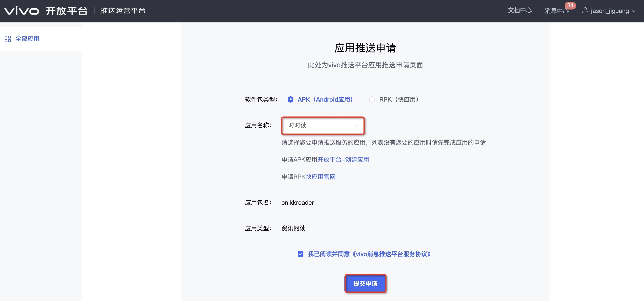Select RPK (快应用) radio button
644x301 pixels.
pos(372,99)
